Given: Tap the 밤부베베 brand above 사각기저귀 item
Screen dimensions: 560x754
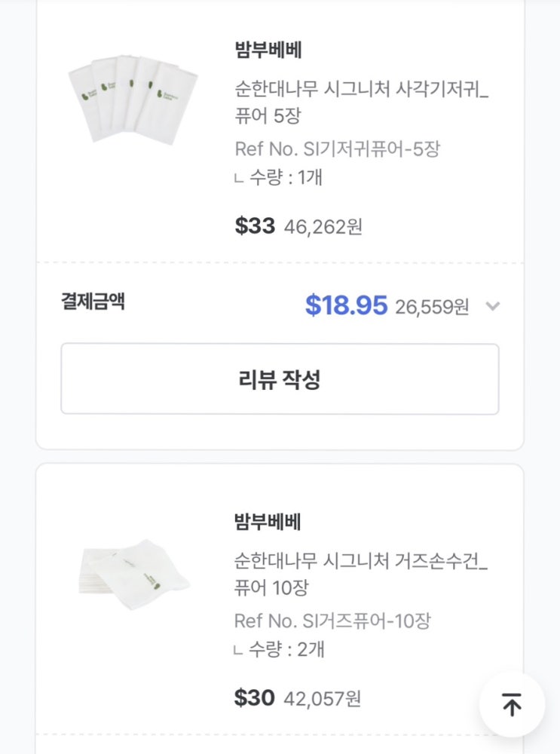Looking at the screenshot, I should (268, 50).
